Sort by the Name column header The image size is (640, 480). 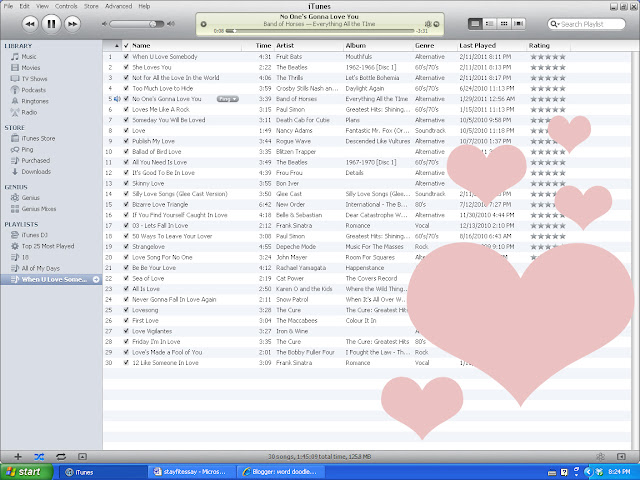[187, 46]
